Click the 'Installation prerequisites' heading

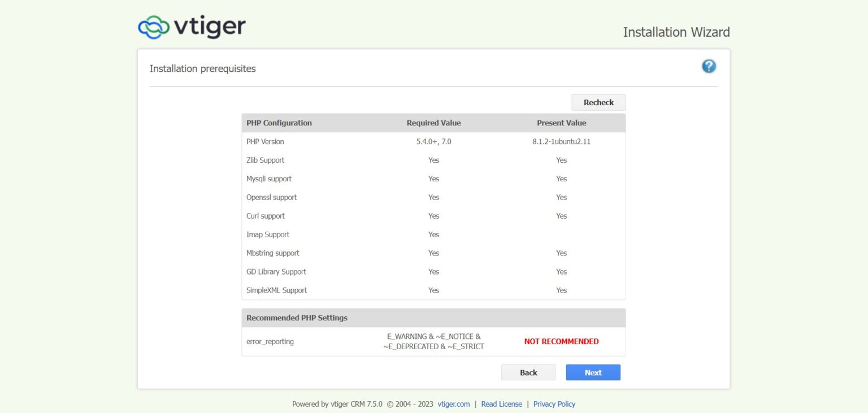point(202,69)
